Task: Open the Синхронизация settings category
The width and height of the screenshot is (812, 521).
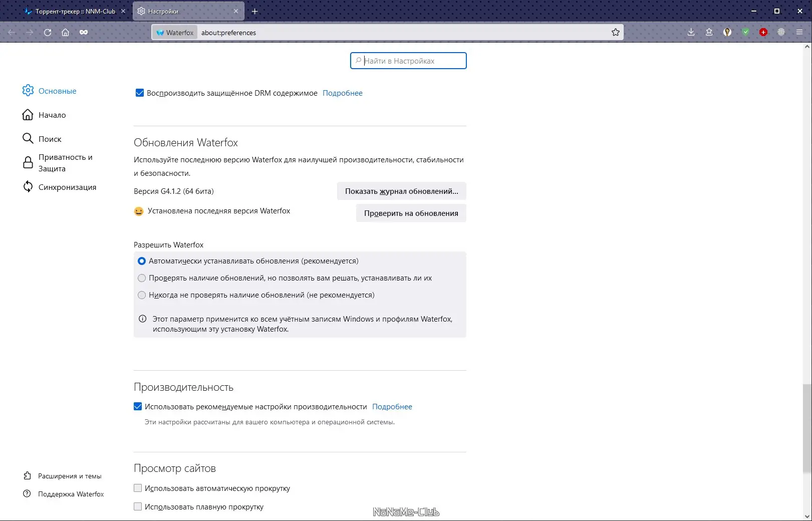Action: (x=60, y=187)
